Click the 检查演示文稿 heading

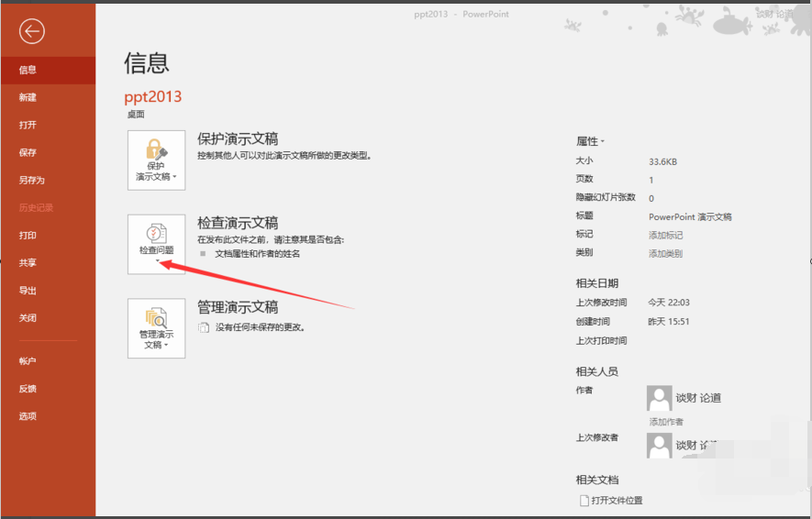(238, 223)
